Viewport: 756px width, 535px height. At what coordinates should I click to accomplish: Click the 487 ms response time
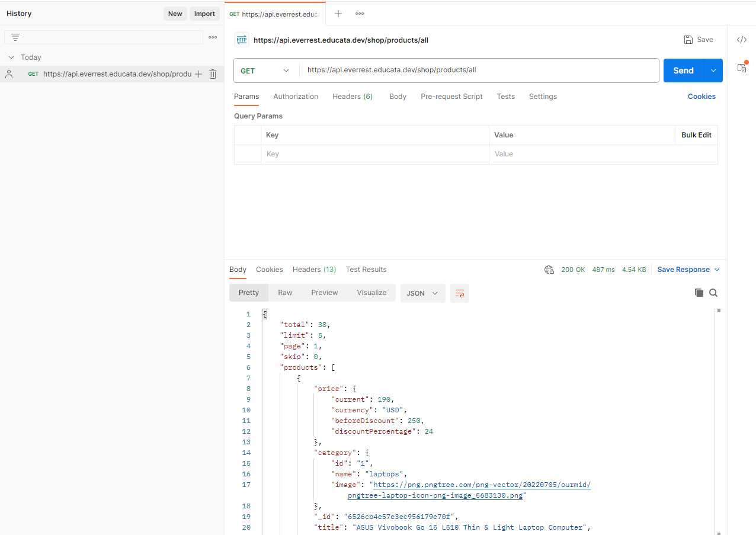click(603, 270)
